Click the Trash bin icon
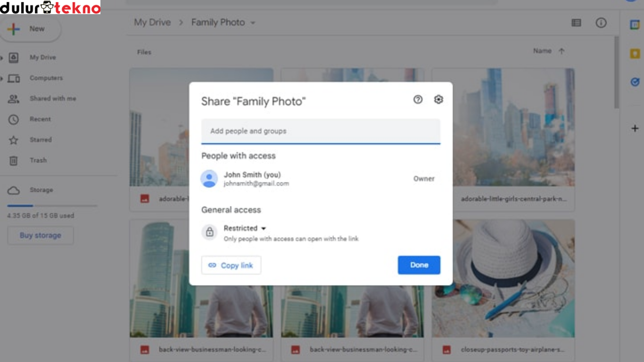644x362 pixels. [14, 161]
